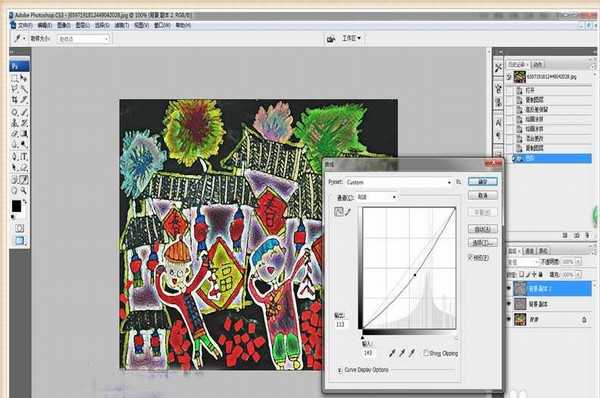Open the RGB channel dropdown
Viewport: 600px width, 398px height.
pyautogui.click(x=377, y=197)
